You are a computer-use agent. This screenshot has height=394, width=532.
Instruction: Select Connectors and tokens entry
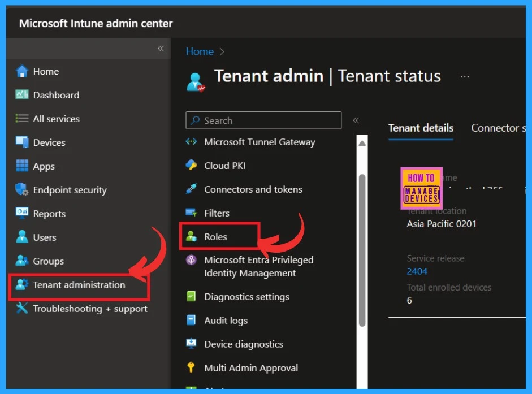[253, 189]
